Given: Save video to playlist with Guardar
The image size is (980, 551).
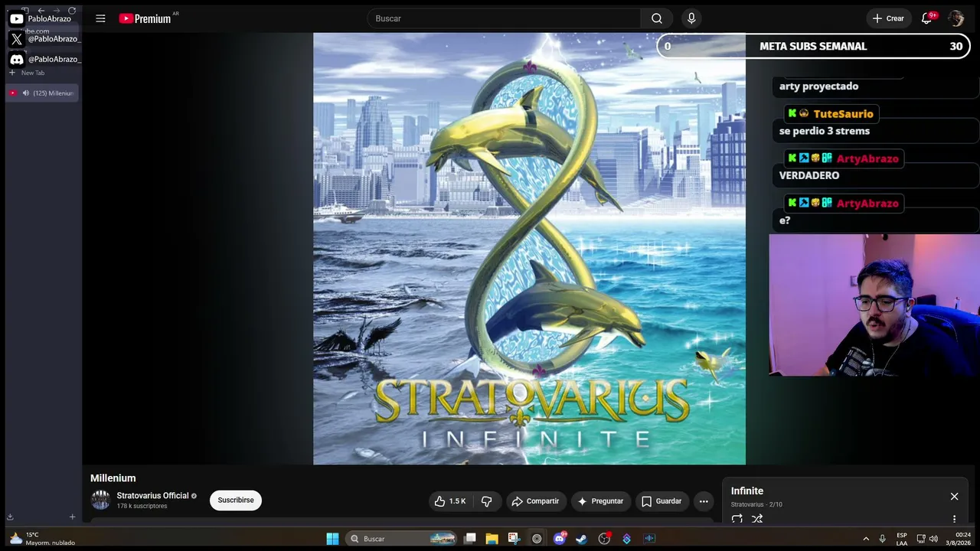Looking at the screenshot, I should [x=661, y=501].
